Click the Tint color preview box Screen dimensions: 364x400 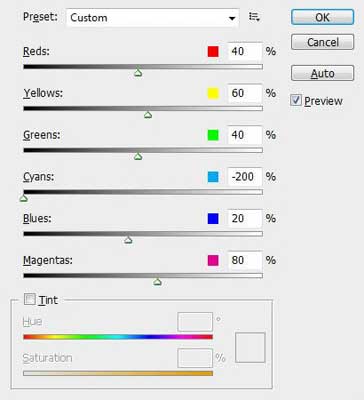point(250,347)
